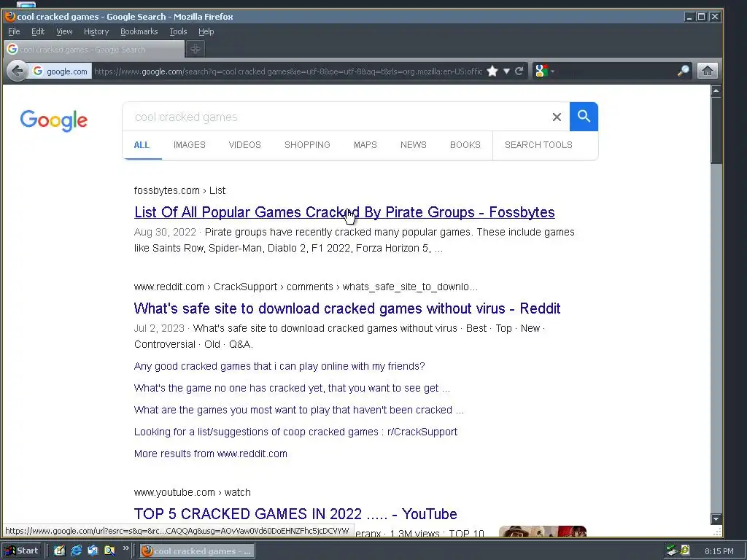Go to the home page

pos(708,71)
